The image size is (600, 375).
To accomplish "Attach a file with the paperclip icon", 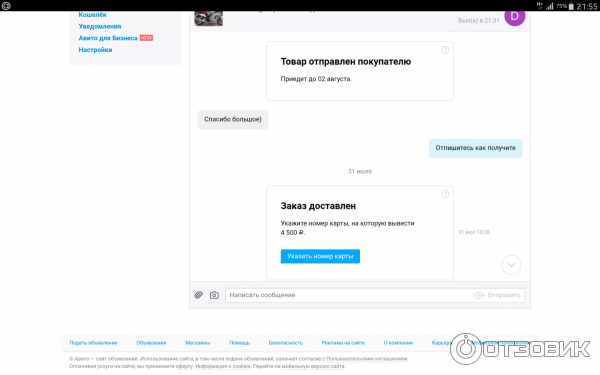I will pos(199,295).
